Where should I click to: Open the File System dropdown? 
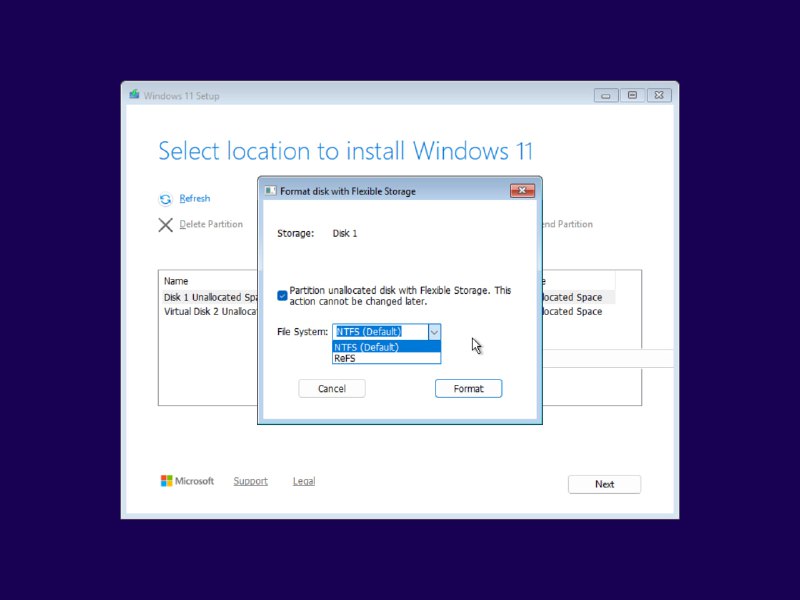(434, 331)
